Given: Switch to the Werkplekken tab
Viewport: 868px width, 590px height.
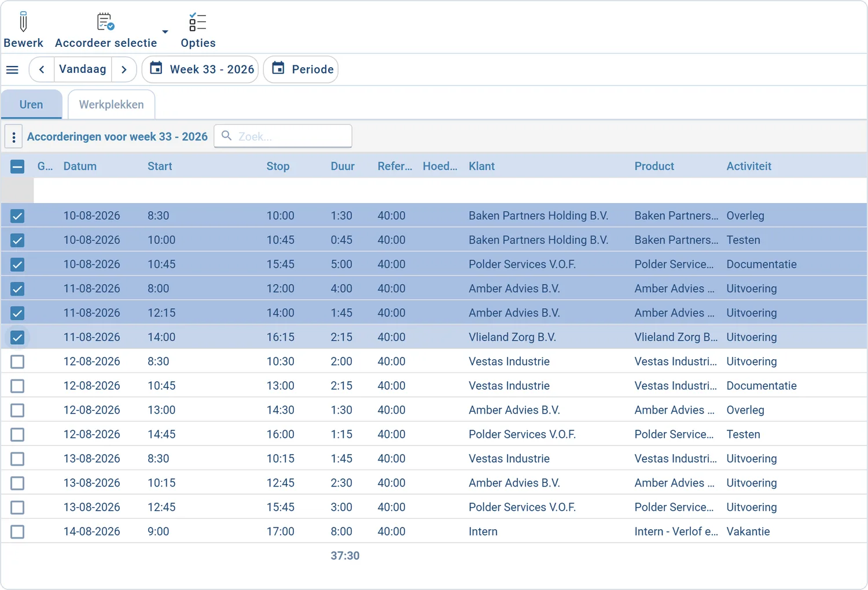Looking at the screenshot, I should [111, 105].
